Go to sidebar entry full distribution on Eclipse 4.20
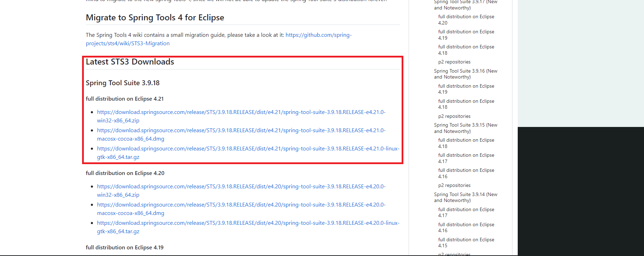The height and width of the screenshot is (256, 644). [466, 20]
